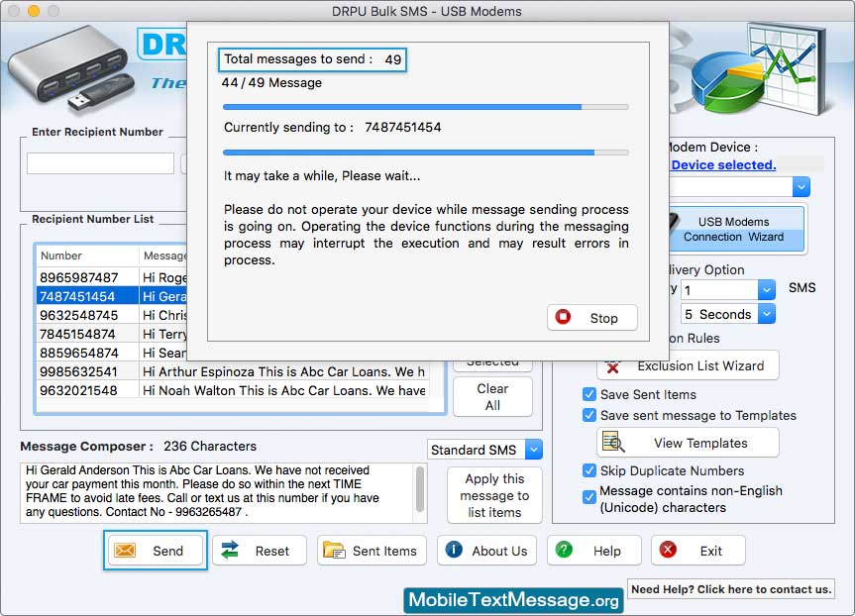
Task: Click the Help button label
Action: (x=607, y=551)
